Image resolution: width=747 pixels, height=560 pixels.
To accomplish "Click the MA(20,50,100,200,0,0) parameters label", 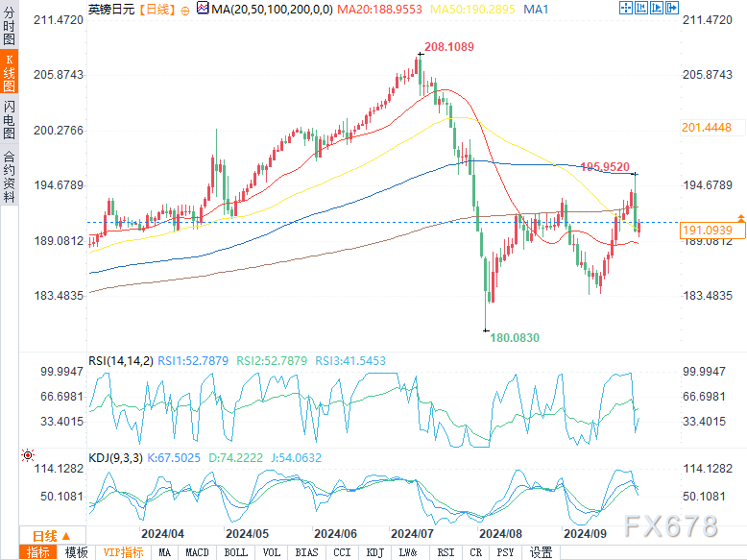I will click(272, 9).
